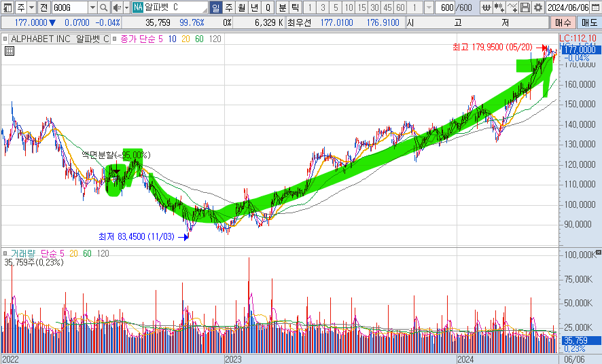Click the 2024/06/06 date field
Viewport: 602px width, 364px height.
pyautogui.click(x=568, y=7)
